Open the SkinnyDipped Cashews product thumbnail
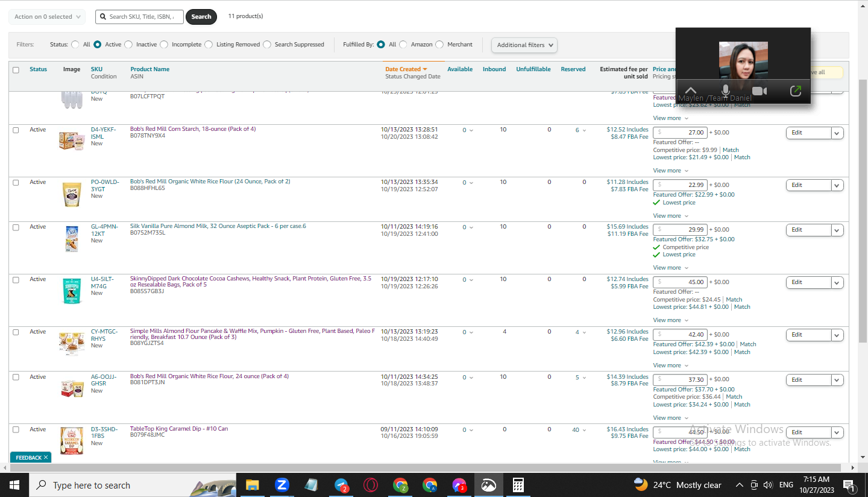 click(x=72, y=291)
